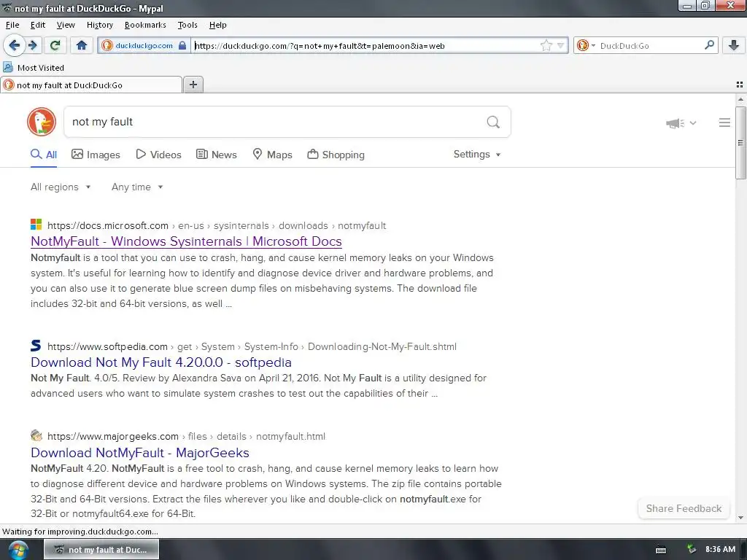Open the Edit menu
Screen dimensions: 747x560
pyautogui.click(x=38, y=26)
